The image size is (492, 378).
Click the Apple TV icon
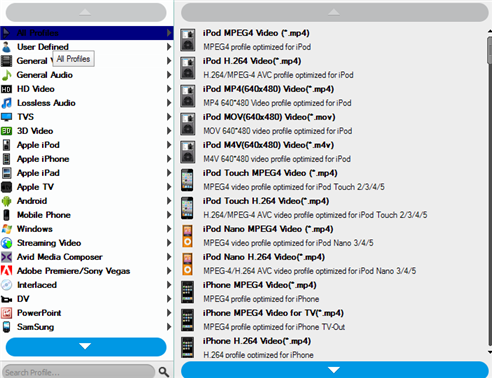(6, 187)
